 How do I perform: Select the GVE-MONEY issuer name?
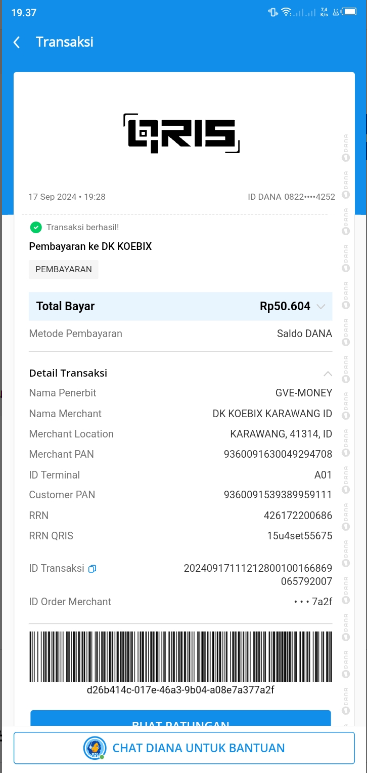coord(304,393)
